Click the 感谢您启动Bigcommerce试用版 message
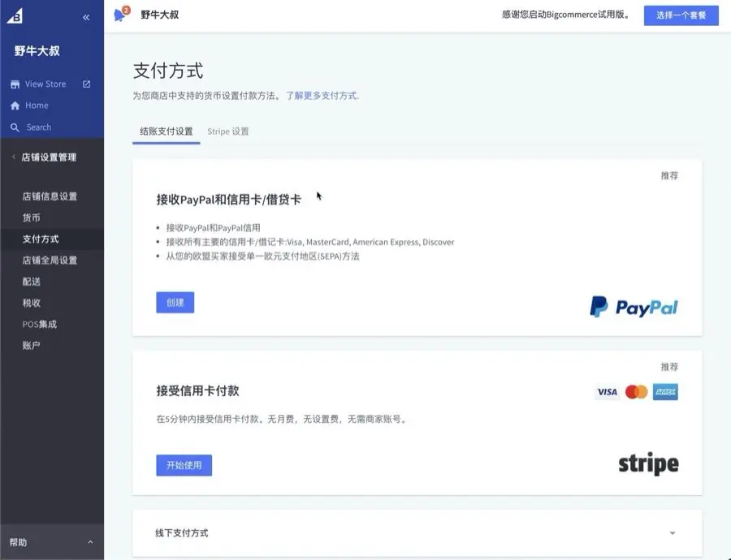The height and width of the screenshot is (560, 731). click(x=567, y=15)
